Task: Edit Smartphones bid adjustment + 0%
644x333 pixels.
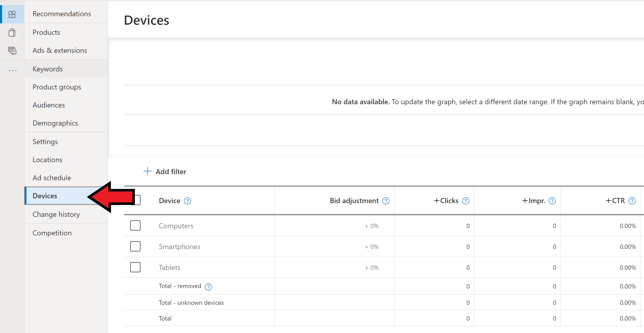Action: (x=372, y=247)
